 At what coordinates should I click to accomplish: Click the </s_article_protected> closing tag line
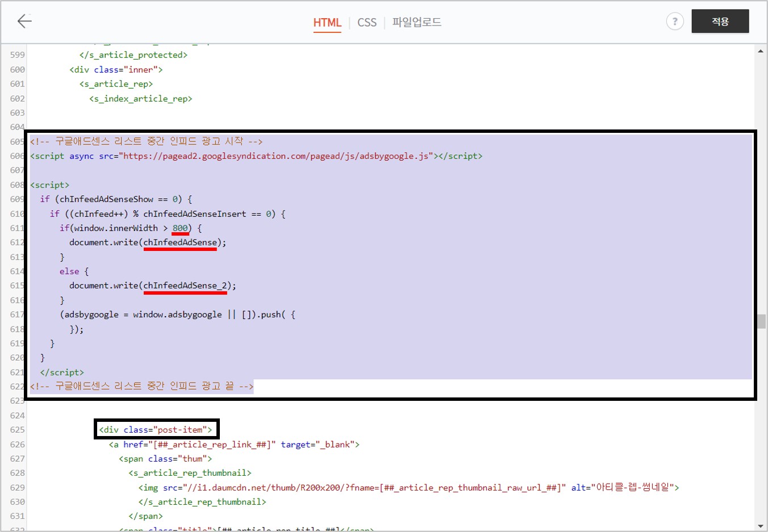133,55
